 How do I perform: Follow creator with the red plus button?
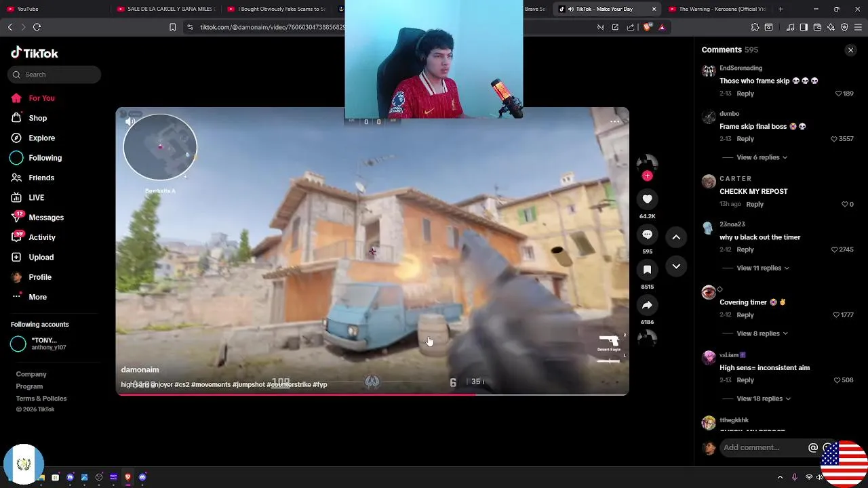click(x=647, y=176)
